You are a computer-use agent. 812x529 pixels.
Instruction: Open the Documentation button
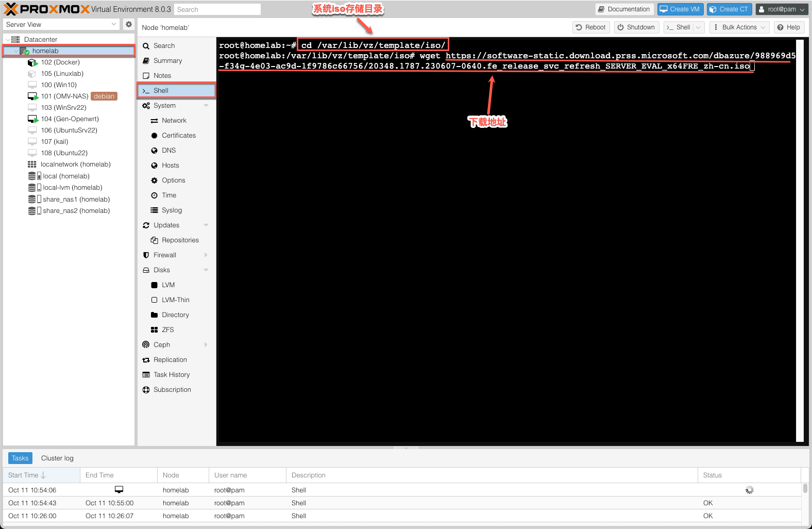click(624, 9)
